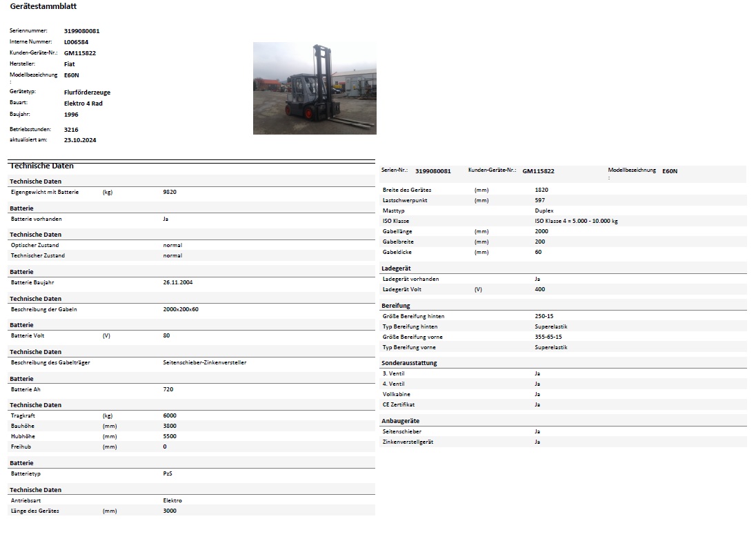Click Batterie Baujahr value 26.11.2004

tap(177, 282)
